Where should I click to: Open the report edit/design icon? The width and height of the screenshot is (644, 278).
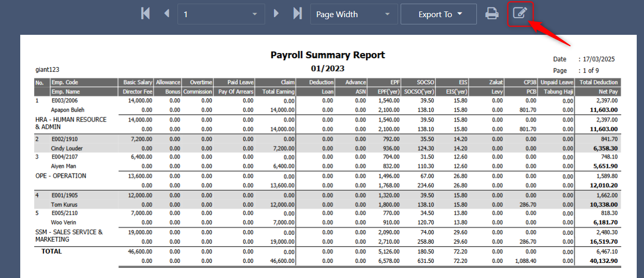pyautogui.click(x=520, y=14)
